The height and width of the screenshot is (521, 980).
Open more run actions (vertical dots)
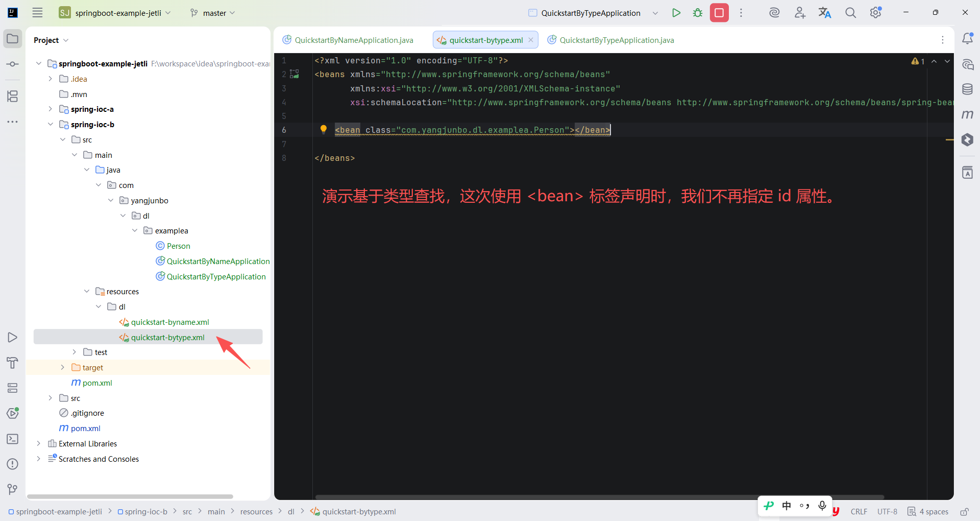(741, 13)
